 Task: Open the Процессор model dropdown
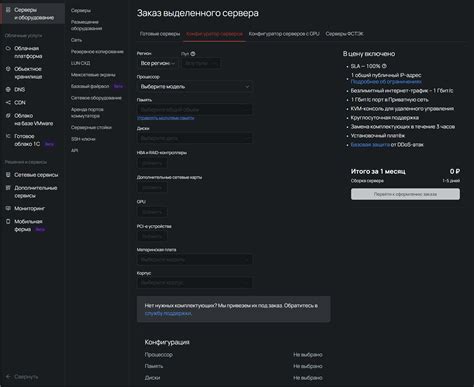tap(195, 87)
